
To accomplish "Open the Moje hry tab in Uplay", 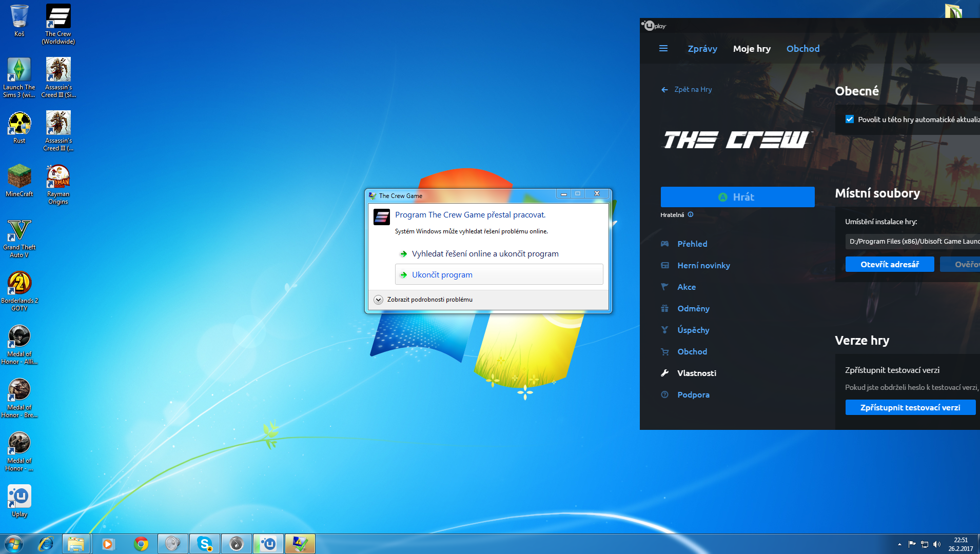I will point(752,49).
